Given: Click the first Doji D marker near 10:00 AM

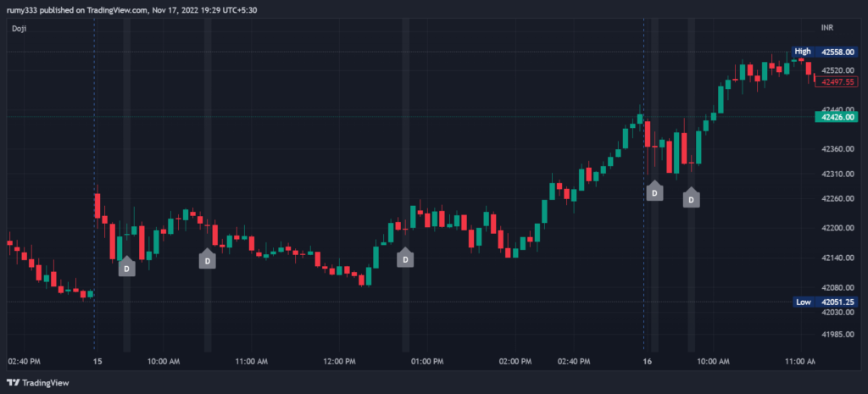Looking at the screenshot, I should tap(127, 267).
